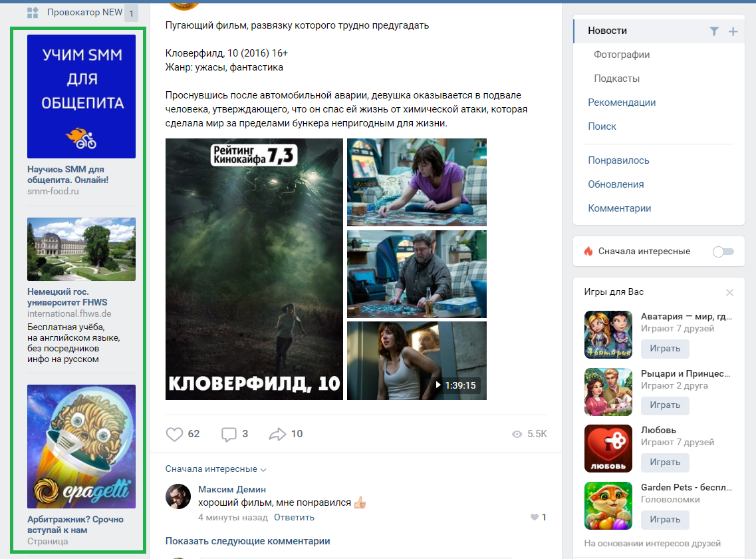Open Аватария — мир game title
This screenshot has height=559, width=756.
(x=686, y=317)
